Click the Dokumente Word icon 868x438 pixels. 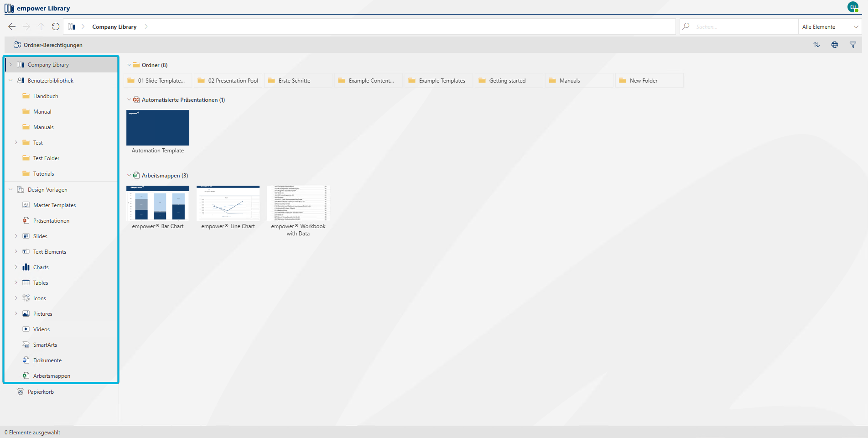coord(26,360)
